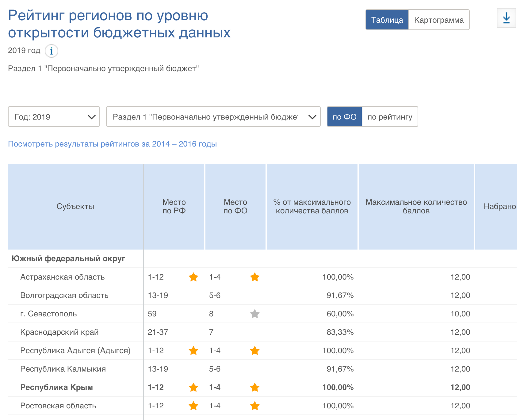Click the Место по РФ column header
Viewport: 520px width, 420px height.
tap(174, 207)
